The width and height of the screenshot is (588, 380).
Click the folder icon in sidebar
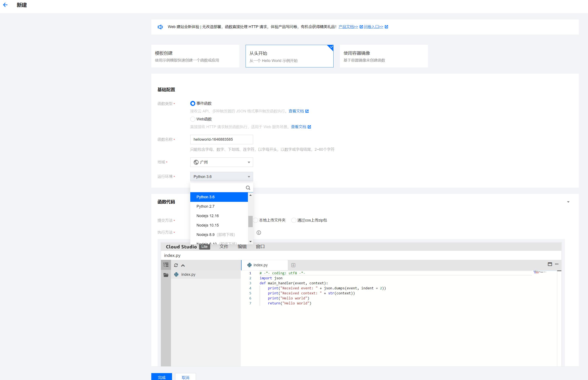point(166,275)
